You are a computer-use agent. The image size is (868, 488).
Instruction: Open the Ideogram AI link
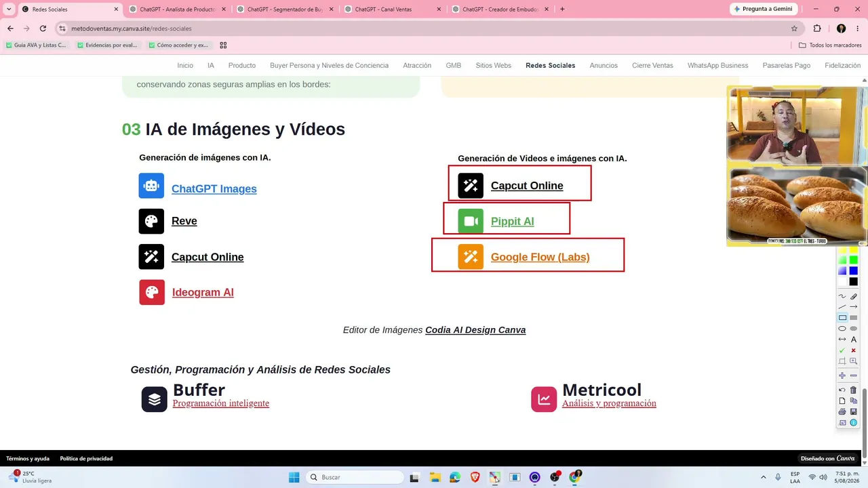pos(203,292)
